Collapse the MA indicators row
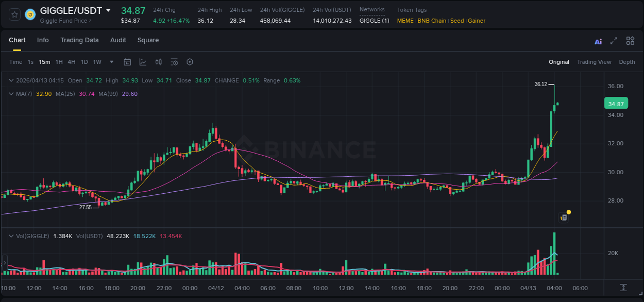Screen dimensions: 644x302 pyautogui.click(x=11, y=94)
